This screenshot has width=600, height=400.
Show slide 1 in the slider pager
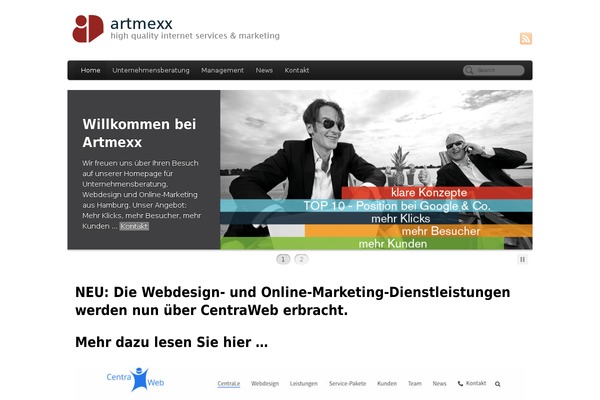pos(283,260)
